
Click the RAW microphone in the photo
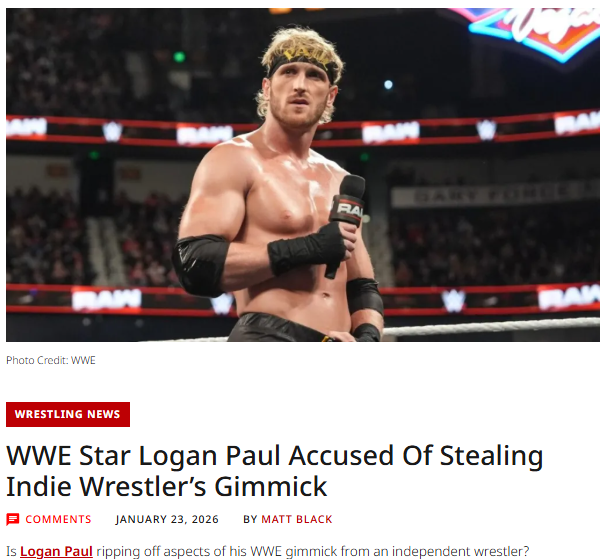(x=346, y=209)
